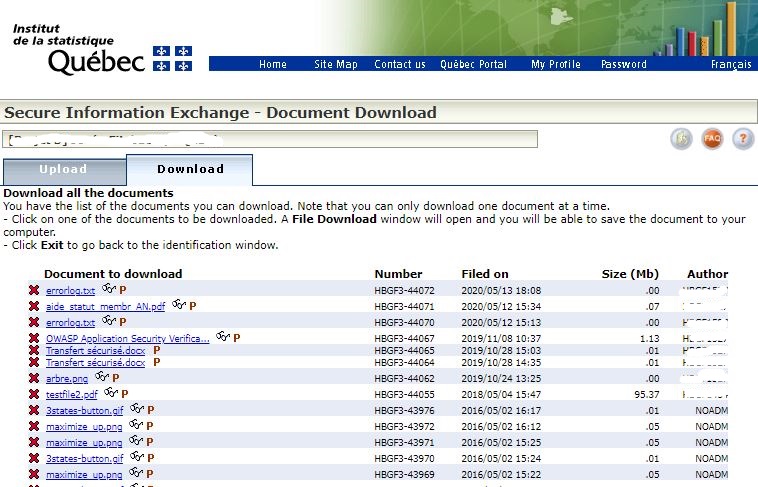This screenshot has height=487, width=758.
Task: Go to My Profile menu item
Action: tap(555, 64)
